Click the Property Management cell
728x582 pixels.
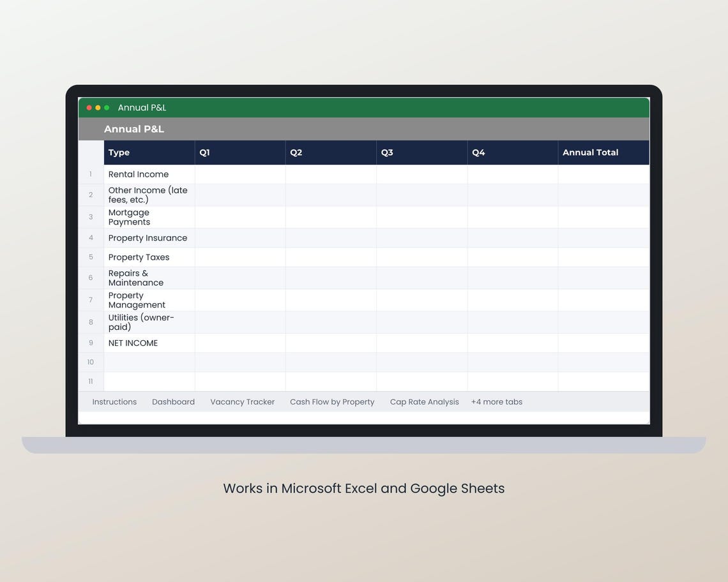point(149,301)
